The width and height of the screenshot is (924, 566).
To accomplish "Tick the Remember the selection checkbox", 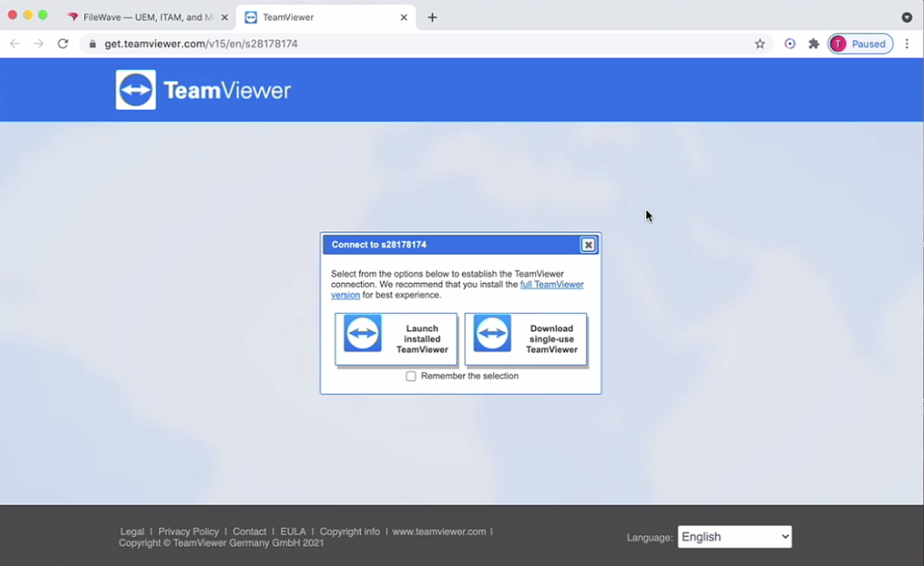I will click(x=411, y=376).
